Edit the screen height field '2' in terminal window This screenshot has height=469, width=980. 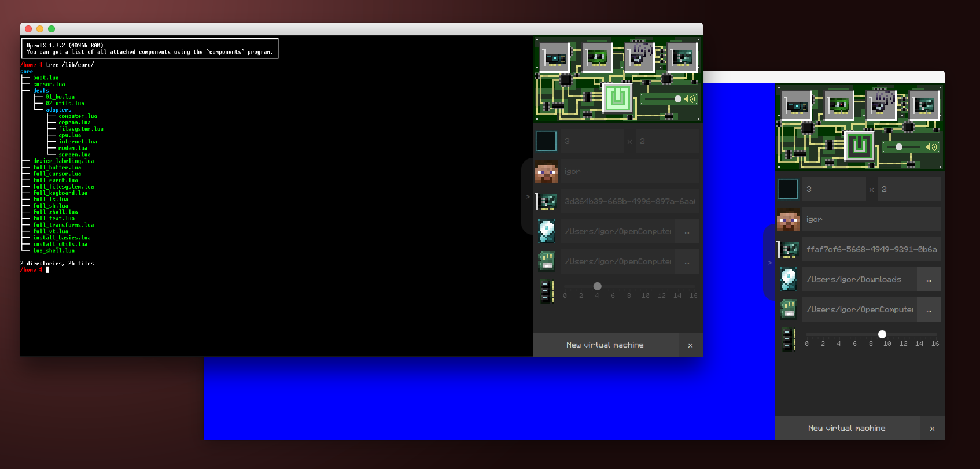667,141
